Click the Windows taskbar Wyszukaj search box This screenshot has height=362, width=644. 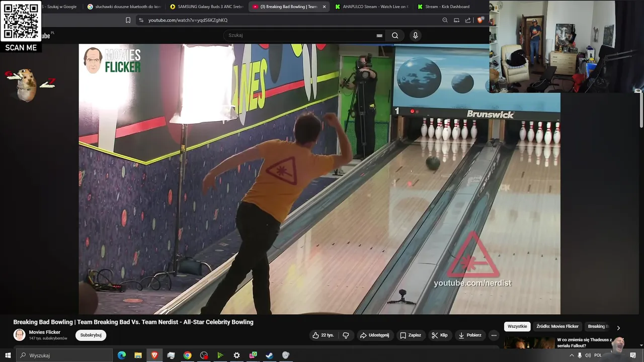(x=64, y=355)
